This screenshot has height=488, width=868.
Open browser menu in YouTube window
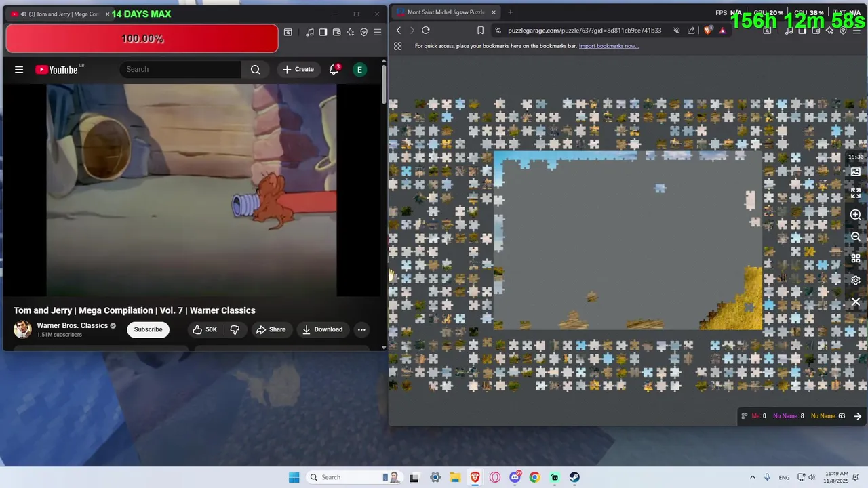click(378, 32)
